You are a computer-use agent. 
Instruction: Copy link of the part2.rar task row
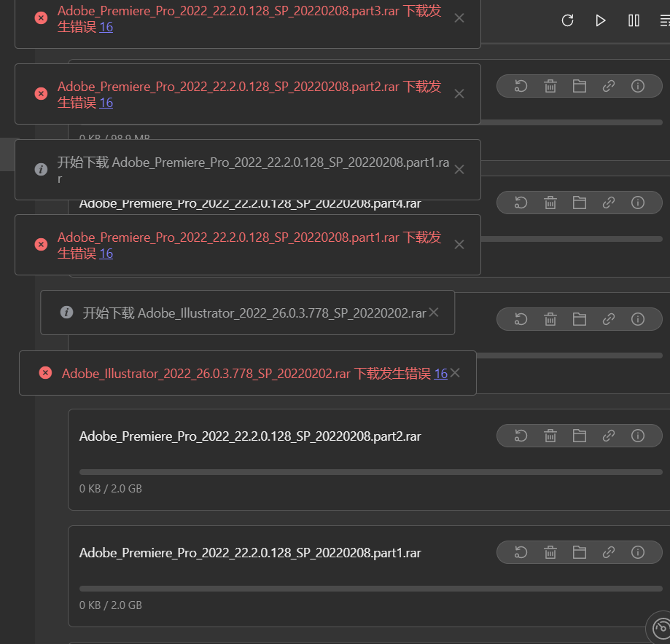609,436
